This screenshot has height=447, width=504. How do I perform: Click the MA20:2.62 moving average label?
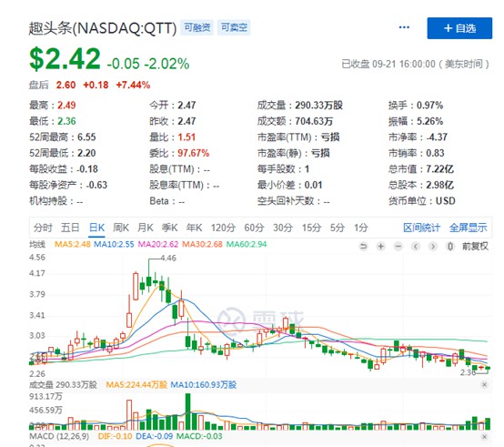click(158, 244)
